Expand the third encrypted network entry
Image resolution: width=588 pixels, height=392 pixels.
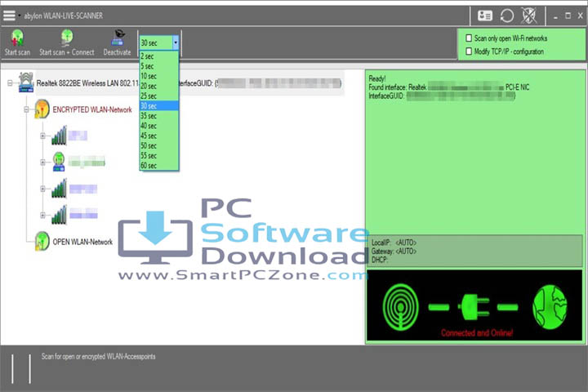tap(42, 189)
